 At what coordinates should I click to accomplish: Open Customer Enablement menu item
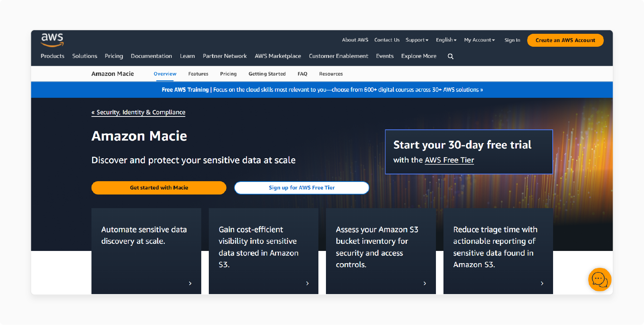(339, 56)
